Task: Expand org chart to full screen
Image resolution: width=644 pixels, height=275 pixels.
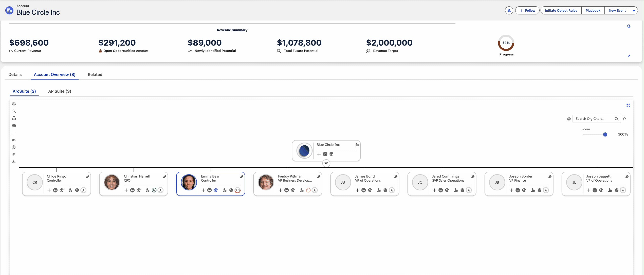Action: pyautogui.click(x=628, y=105)
